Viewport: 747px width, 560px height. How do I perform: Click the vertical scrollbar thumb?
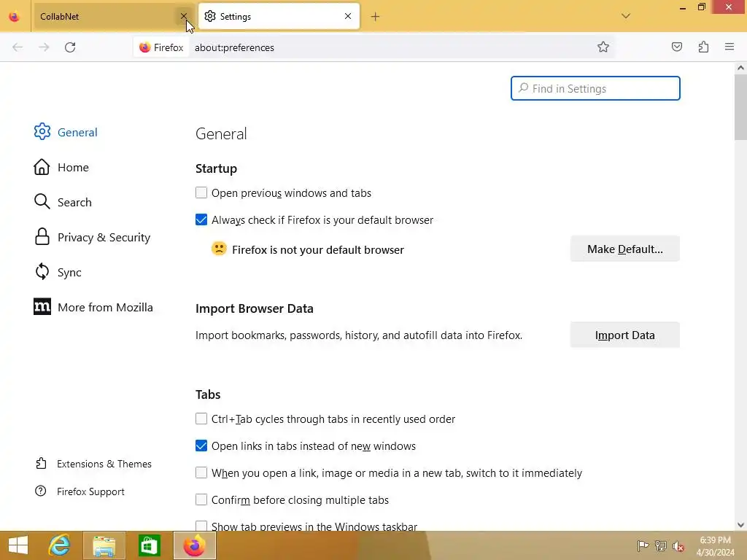point(741,107)
